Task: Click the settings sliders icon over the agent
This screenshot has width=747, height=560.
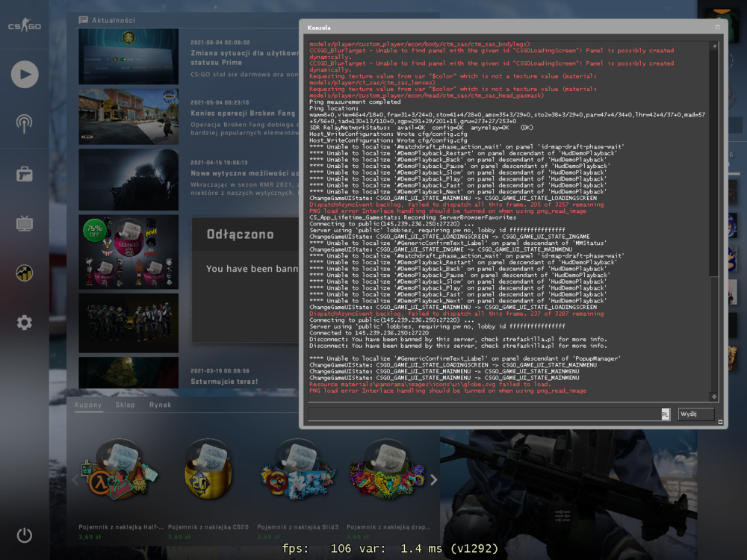Action: (562, 516)
